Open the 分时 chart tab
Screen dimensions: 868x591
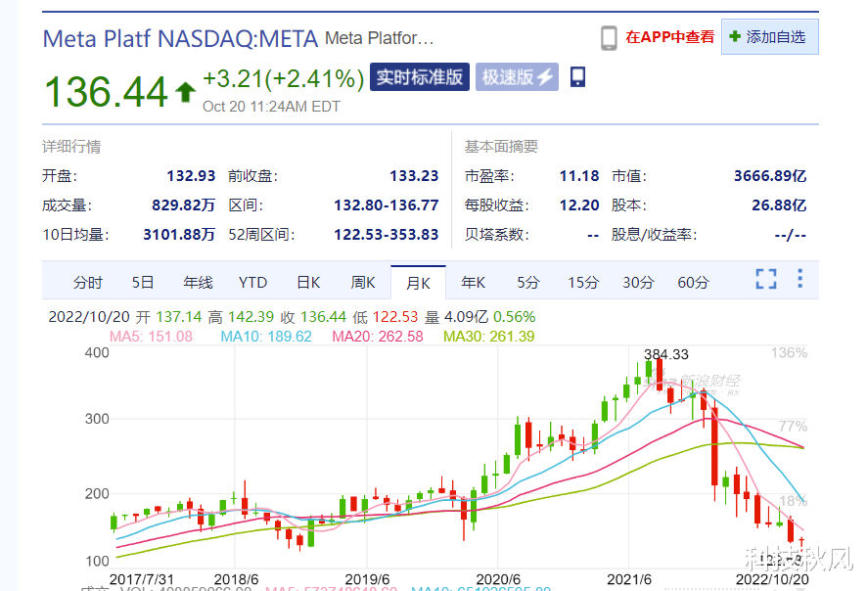pyautogui.click(x=87, y=283)
